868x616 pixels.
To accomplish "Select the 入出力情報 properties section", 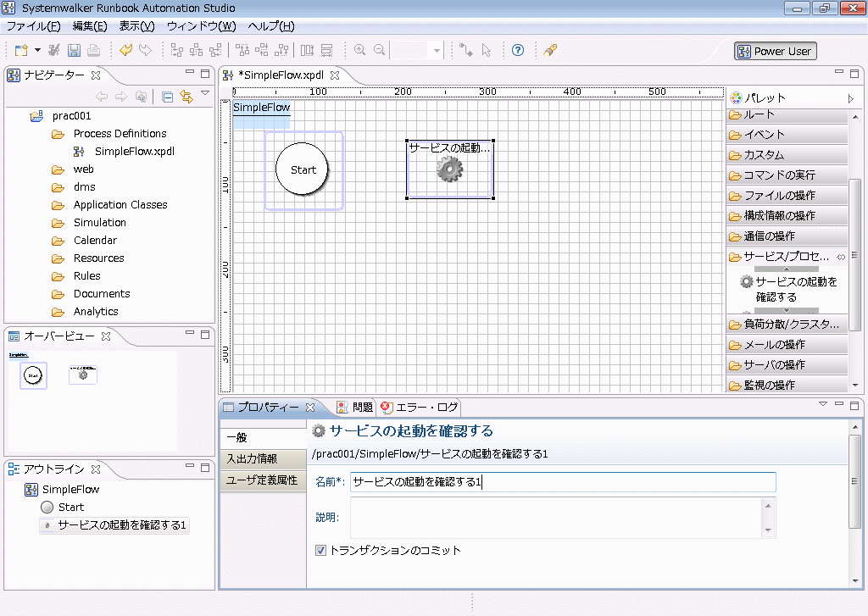I will click(264, 458).
